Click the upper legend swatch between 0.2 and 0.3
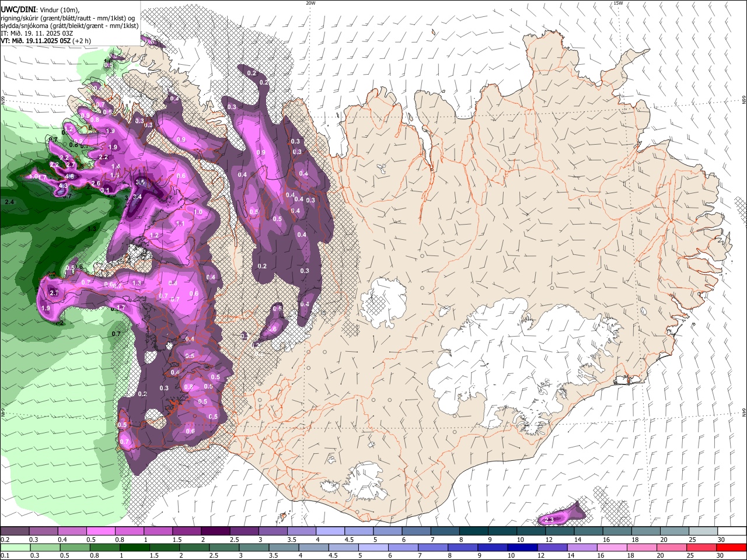747x560 pixels. [x=15, y=531]
